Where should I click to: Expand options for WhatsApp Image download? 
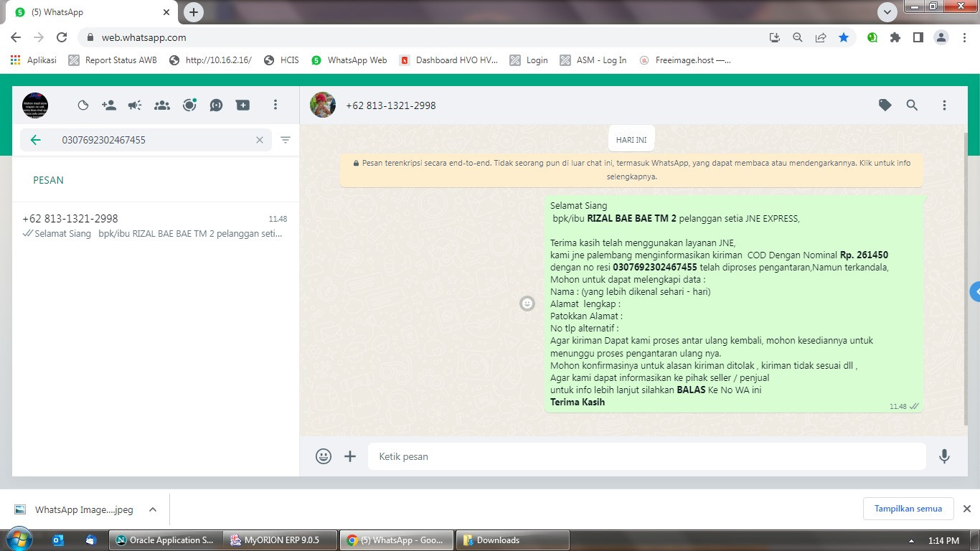(153, 509)
